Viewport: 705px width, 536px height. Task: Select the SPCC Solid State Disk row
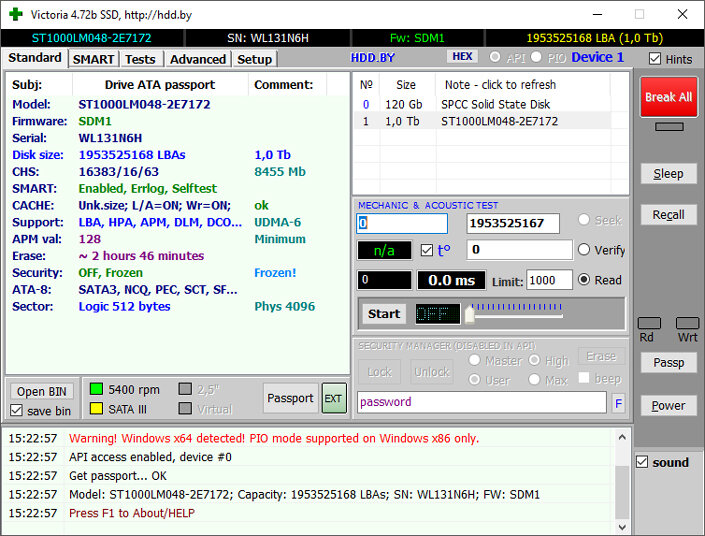[x=482, y=104]
